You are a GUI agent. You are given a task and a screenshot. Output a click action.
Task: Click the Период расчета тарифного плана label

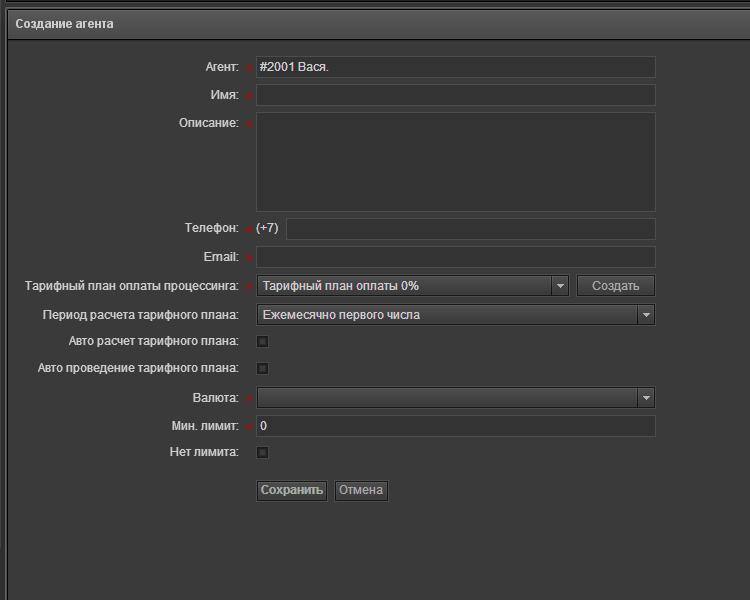point(140,315)
